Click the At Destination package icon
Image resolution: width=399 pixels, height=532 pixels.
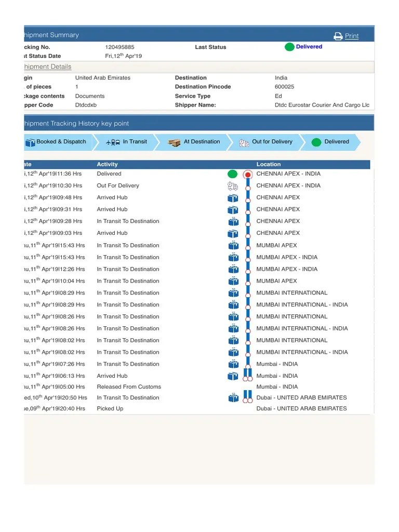pyautogui.click(x=174, y=143)
